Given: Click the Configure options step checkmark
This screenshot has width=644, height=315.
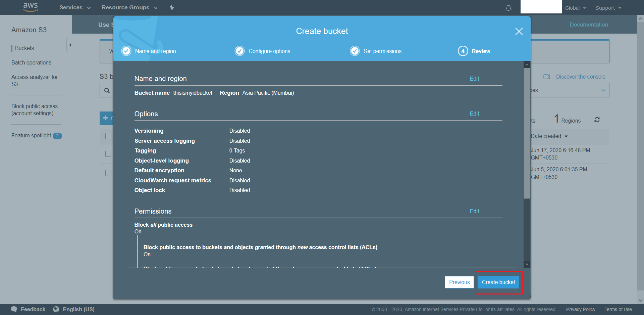Looking at the screenshot, I should pyautogui.click(x=239, y=51).
